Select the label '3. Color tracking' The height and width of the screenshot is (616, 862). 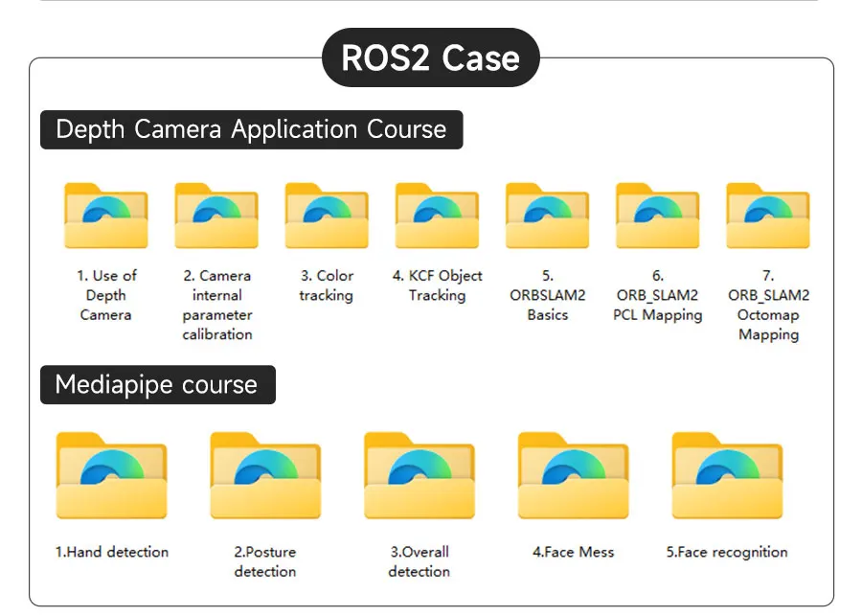[x=327, y=285]
